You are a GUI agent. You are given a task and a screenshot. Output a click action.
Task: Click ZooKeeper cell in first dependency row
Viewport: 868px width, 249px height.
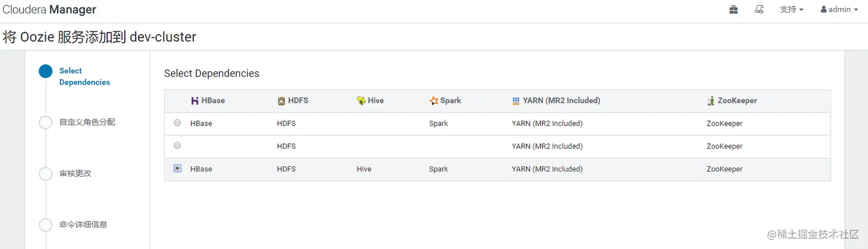(x=724, y=123)
